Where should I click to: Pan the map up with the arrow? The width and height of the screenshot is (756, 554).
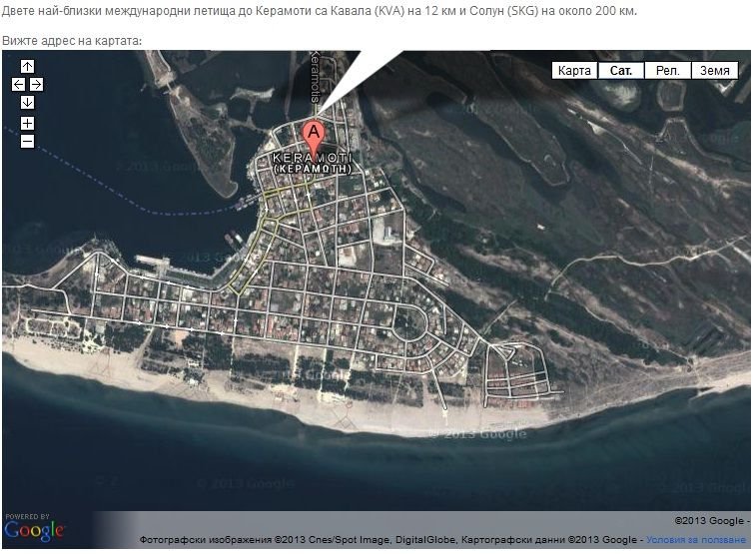(x=27, y=66)
